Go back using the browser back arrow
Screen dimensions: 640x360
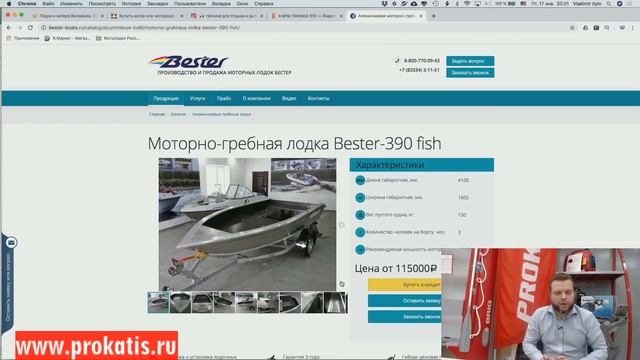tap(9, 28)
